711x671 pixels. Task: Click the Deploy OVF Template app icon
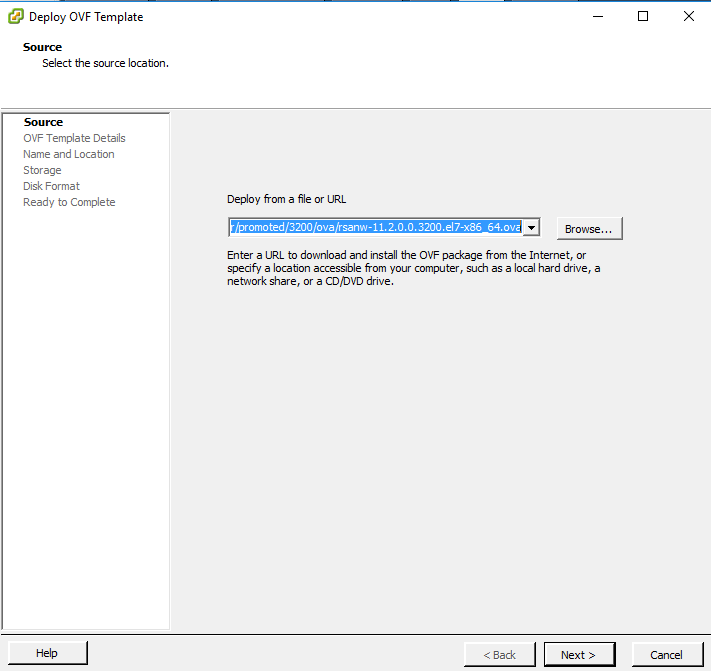pyautogui.click(x=16, y=17)
